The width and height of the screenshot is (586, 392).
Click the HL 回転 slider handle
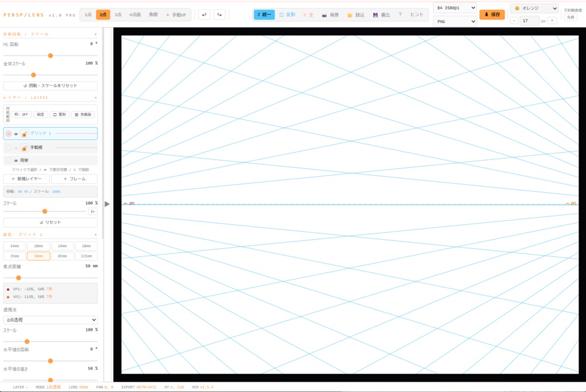pos(50,56)
